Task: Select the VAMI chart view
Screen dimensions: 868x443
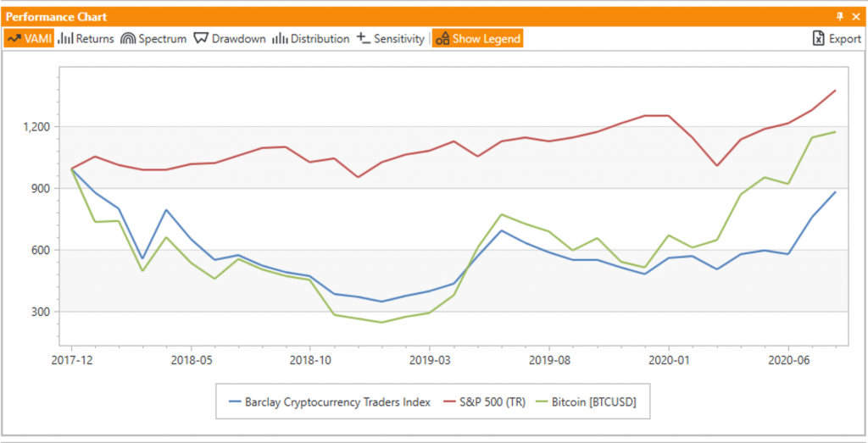Action: (27, 39)
